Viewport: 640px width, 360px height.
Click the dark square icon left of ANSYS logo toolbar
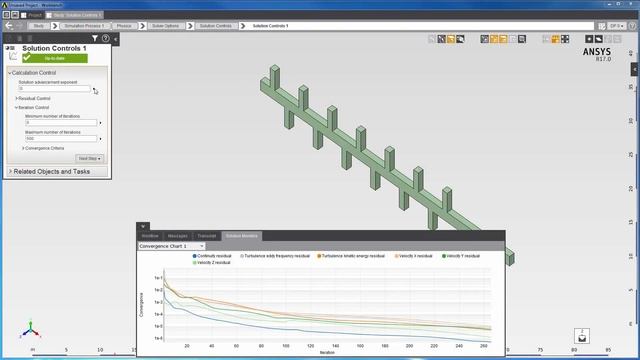click(x=589, y=39)
